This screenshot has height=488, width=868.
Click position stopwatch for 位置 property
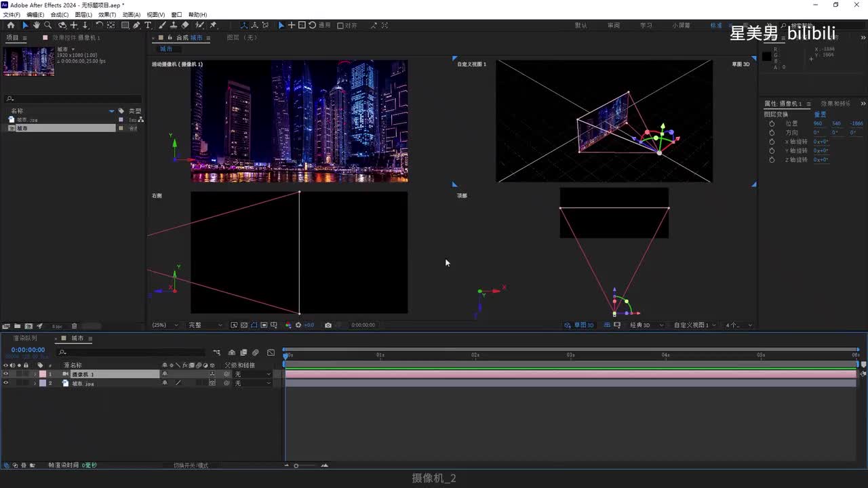(x=772, y=123)
